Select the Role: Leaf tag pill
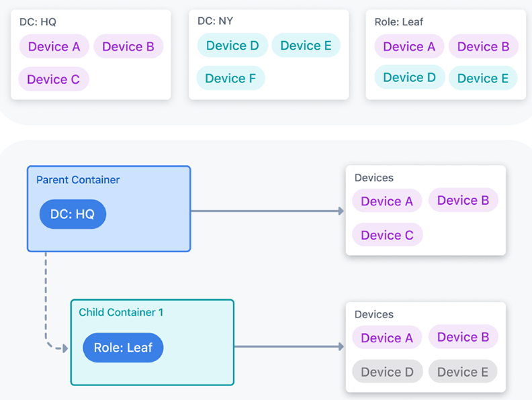The width and height of the screenshot is (532, 400). click(x=123, y=348)
